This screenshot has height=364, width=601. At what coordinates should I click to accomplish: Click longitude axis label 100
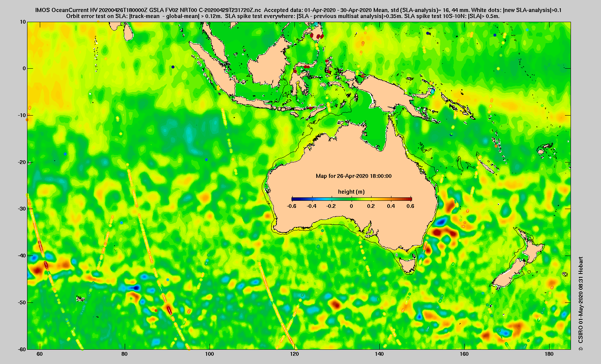[x=210, y=354]
